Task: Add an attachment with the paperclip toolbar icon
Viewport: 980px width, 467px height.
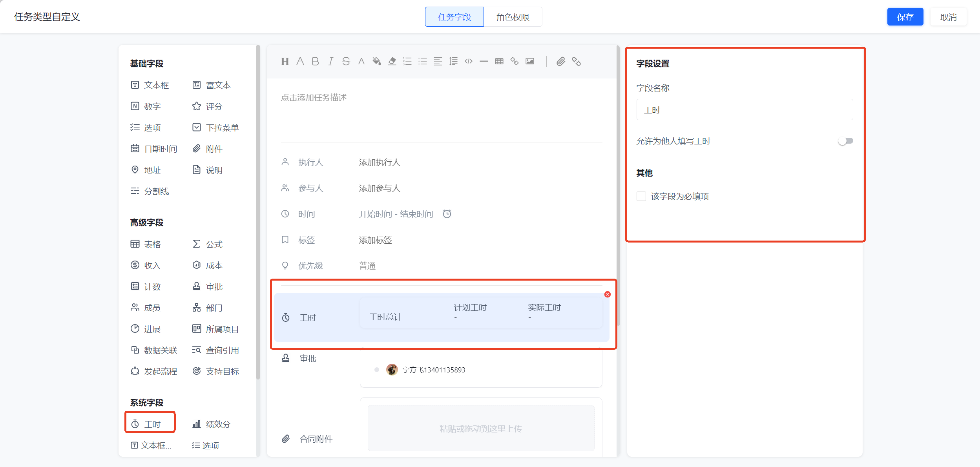Action: tap(561, 61)
